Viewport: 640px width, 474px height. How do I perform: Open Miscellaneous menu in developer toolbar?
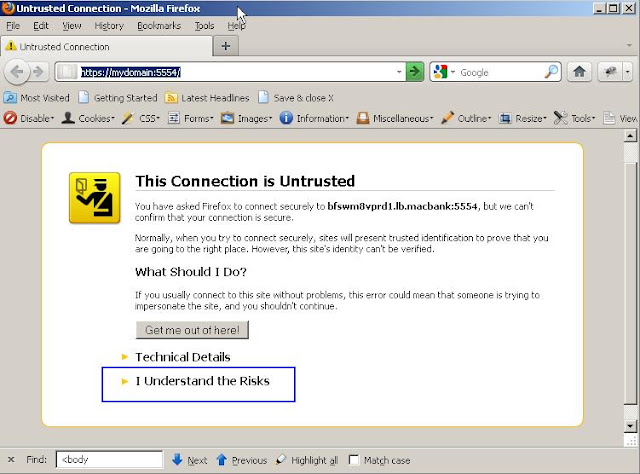coord(395,118)
